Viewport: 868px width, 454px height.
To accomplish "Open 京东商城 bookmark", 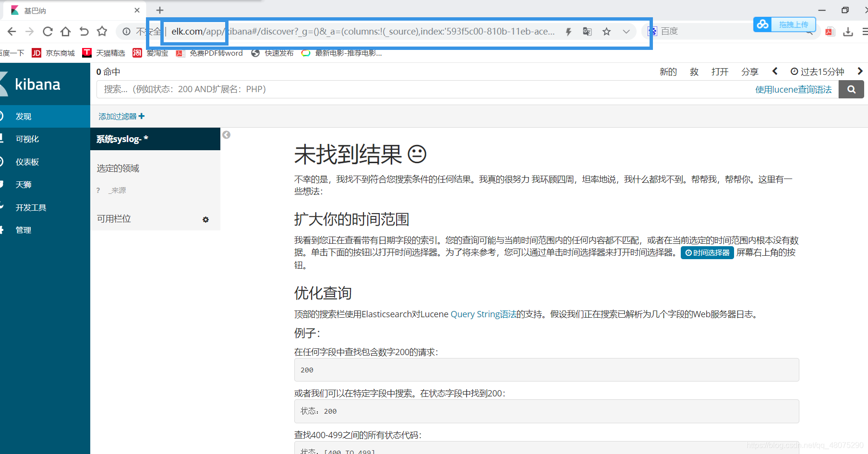I will tap(53, 53).
